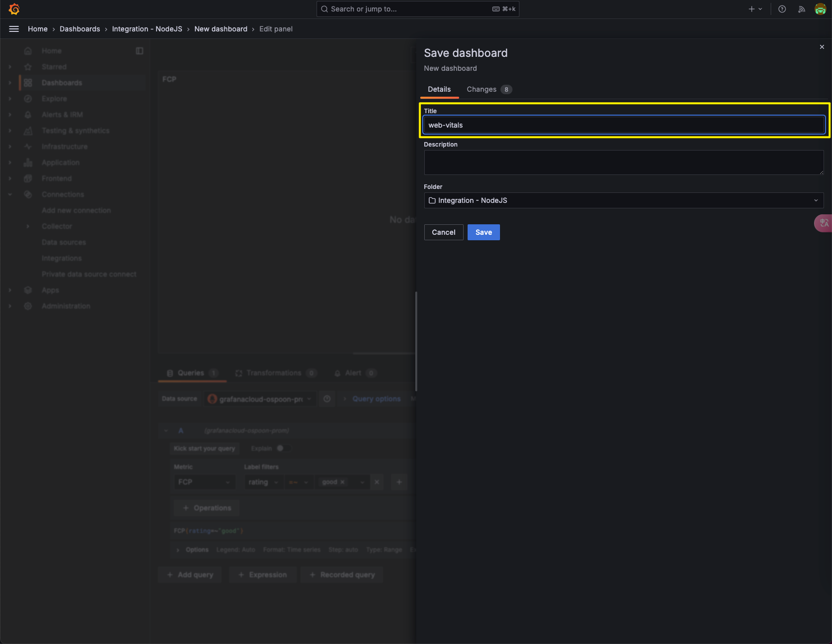Switch to the Queries tab
Viewport: 832px width, 644px height.
(192, 373)
